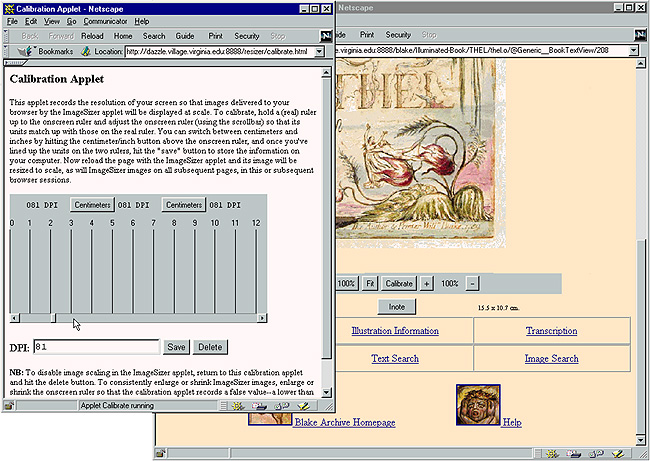650x461 pixels.
Task: Open the Blake Archive Homepage link
Action: tap(345, 422)
